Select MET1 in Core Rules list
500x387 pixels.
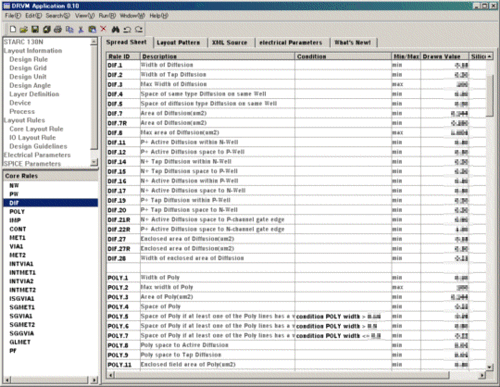coord(17,237)
